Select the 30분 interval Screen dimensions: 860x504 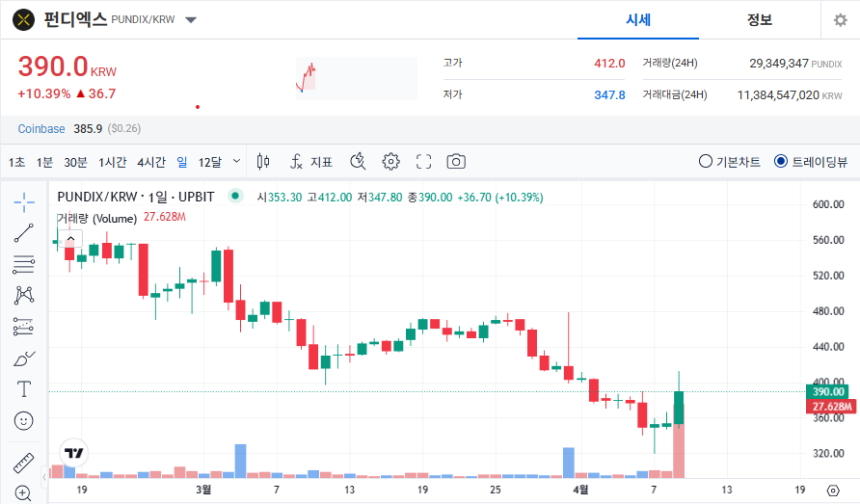(76, 162)
